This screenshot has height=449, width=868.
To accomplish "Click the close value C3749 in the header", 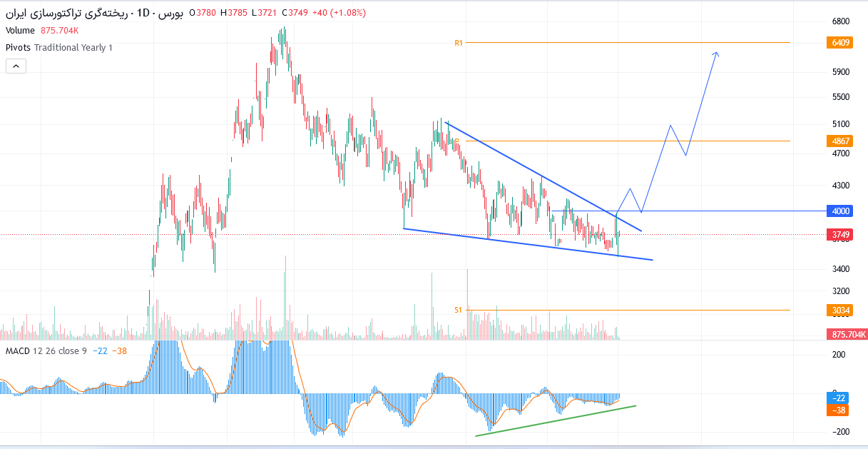I will click(295, 14).
